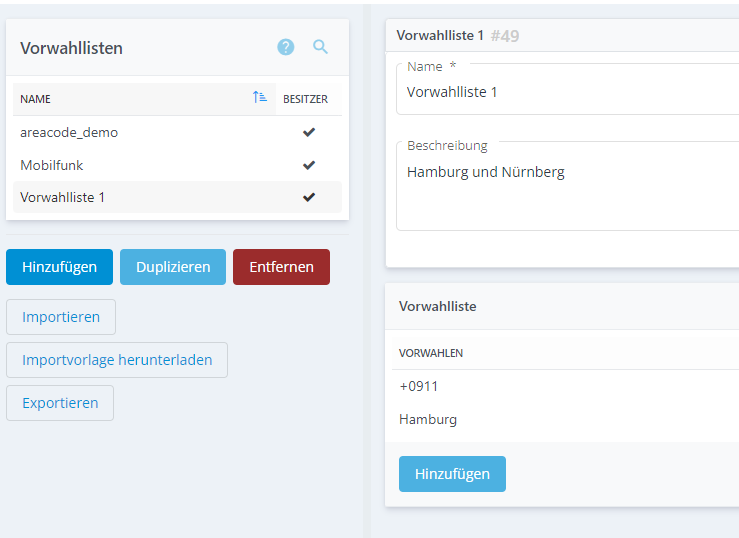Select the areacode_demo list entry

click(69, 132)
